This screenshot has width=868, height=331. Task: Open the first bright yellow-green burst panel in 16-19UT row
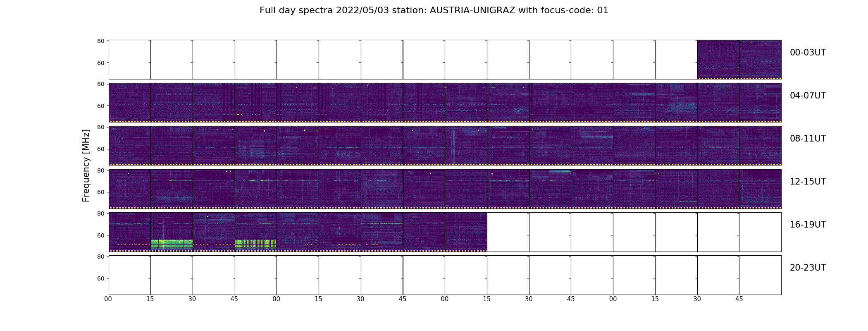172,232
